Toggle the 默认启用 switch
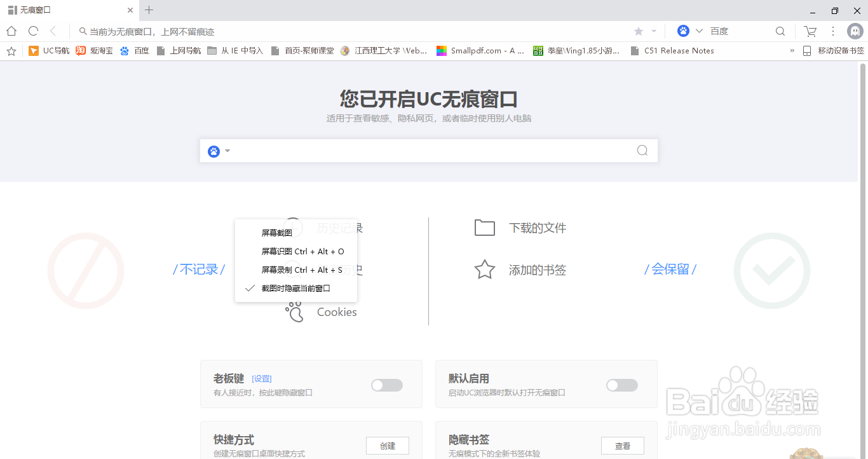 click(x=622, y=385)
